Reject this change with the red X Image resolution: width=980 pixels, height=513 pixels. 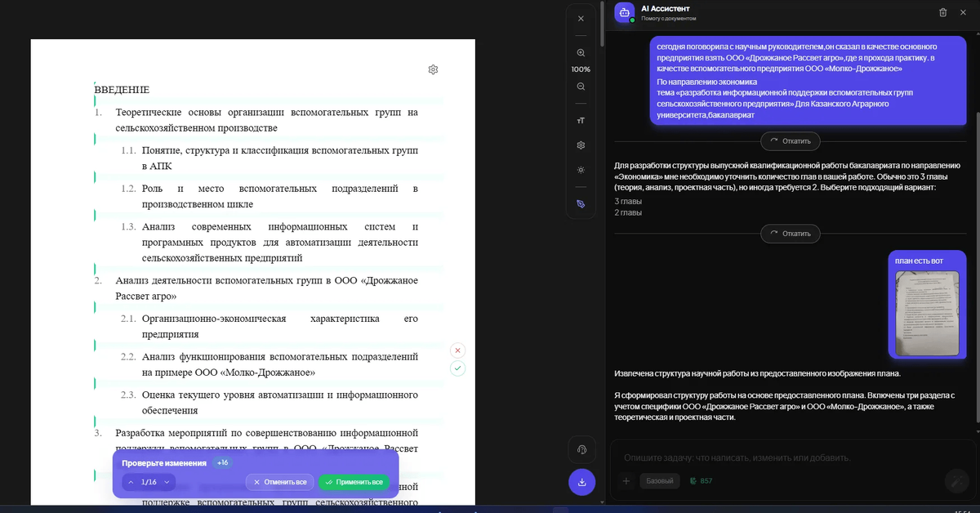tap(458, 350)
